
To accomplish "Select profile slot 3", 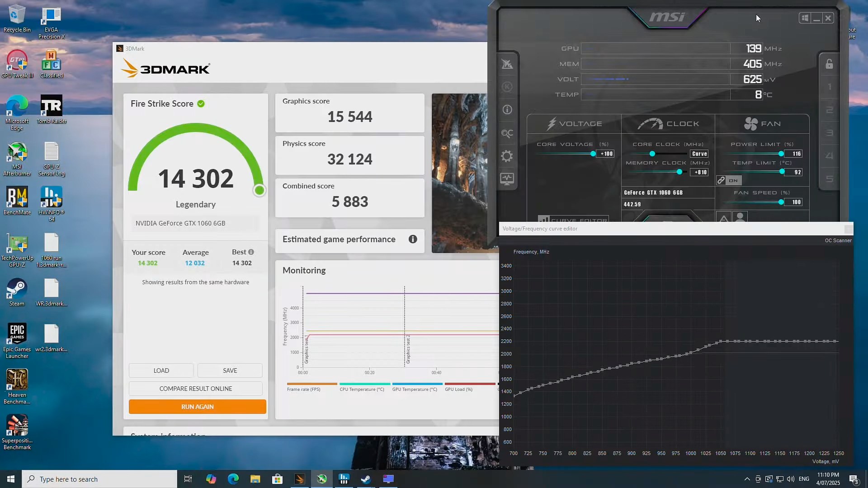I will click(x=829, y=133).
